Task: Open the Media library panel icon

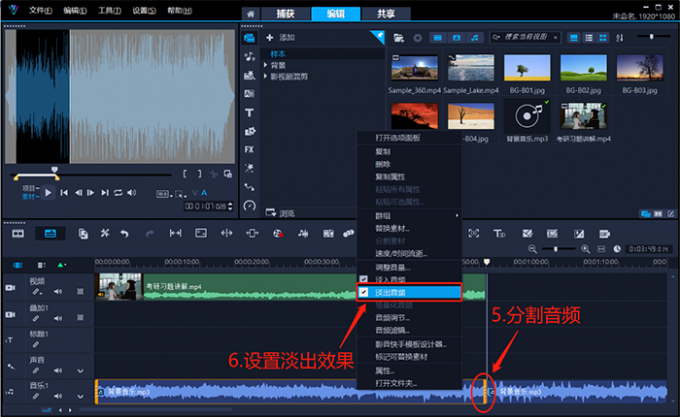Action: [x=249, y=38]
